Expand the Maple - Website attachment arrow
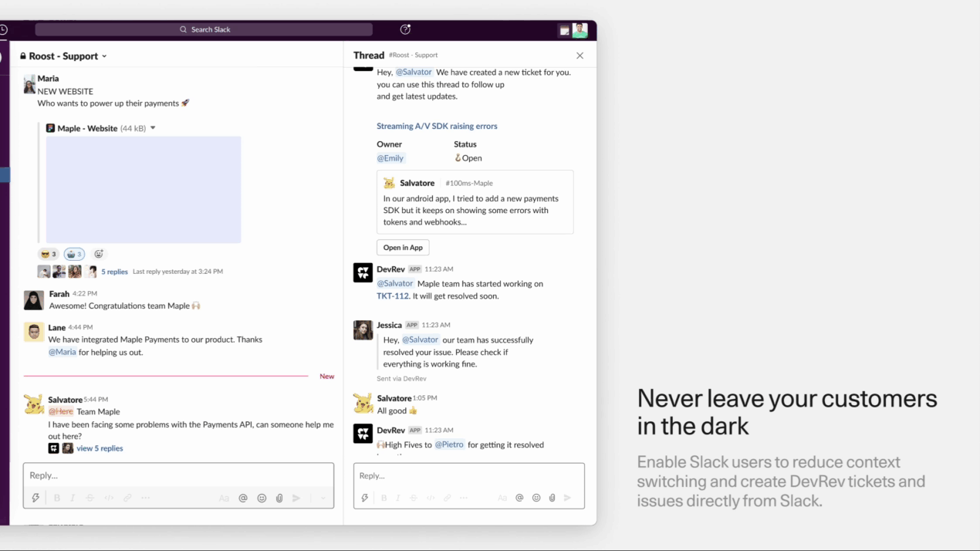The width and height of the screenshot is (980, 551). click(x=153, y=128)
